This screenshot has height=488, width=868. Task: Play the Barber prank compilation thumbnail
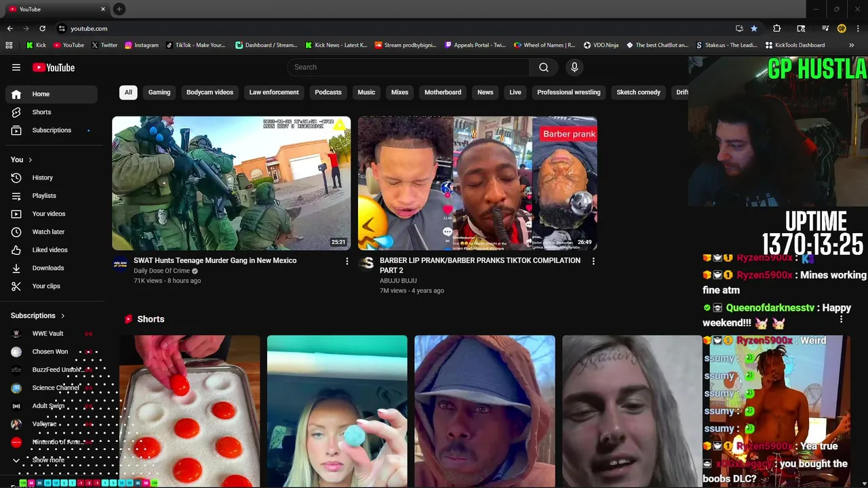477,183
